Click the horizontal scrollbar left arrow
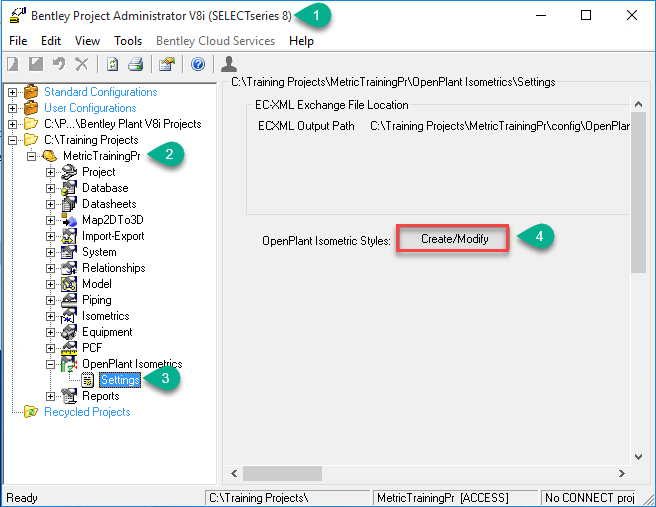The width and height of the screenshot is (656, 507). 234,474
